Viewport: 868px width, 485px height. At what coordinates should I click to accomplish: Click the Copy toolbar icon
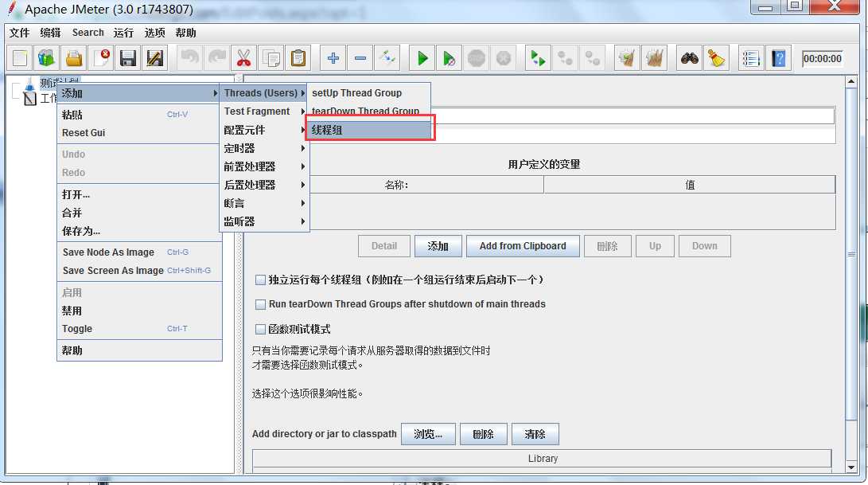click(271, 58)
